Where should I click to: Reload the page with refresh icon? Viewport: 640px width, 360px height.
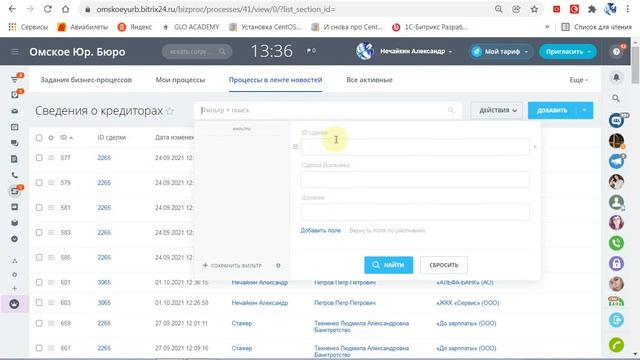tap(48, 9)
